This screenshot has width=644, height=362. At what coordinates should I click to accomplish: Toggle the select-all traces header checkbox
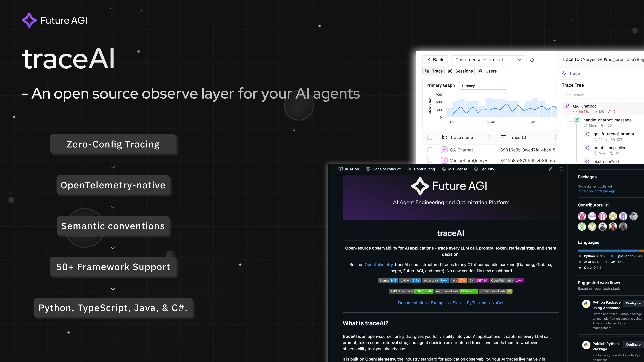[x=430, y=137]
